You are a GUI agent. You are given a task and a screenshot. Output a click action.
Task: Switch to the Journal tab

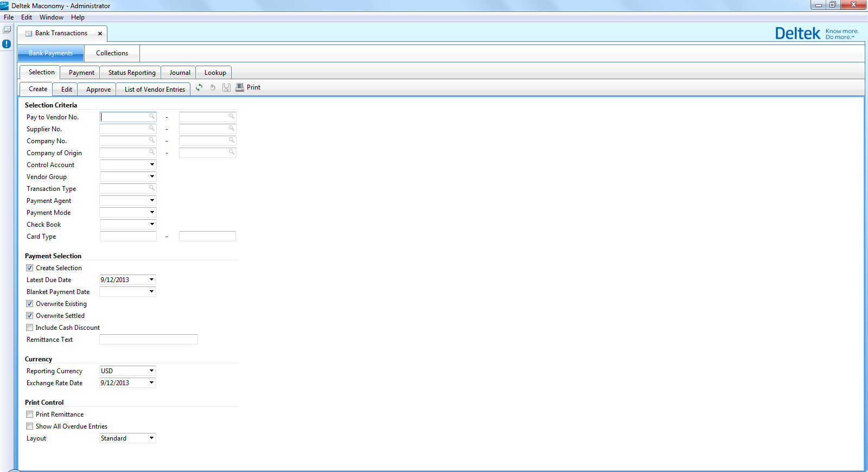[x=180, y=73]
